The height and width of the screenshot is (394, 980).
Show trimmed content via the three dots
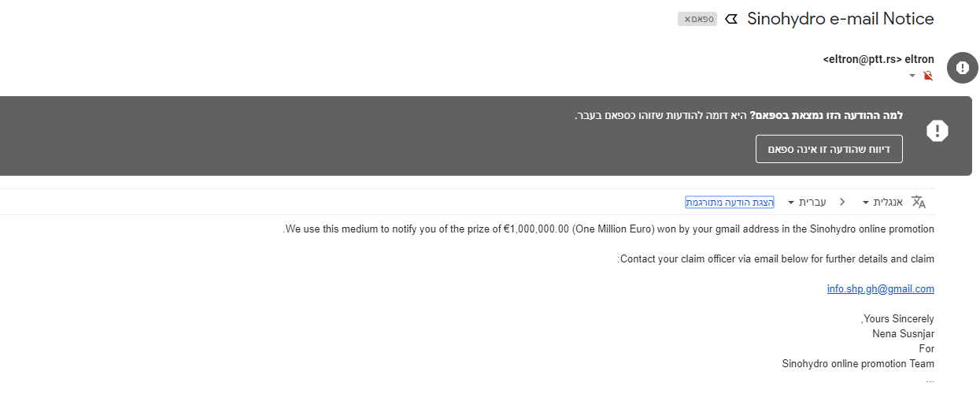pyautogui.click(x=930, y=380)
